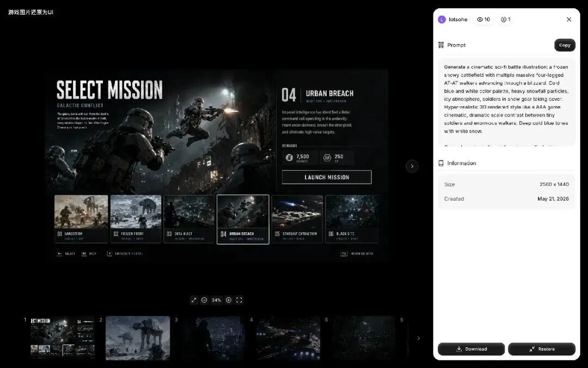Select thumbnail 2 AT-AT snow battlefield
This screenshot has width=588, height=368.
[x=138, y=338]
